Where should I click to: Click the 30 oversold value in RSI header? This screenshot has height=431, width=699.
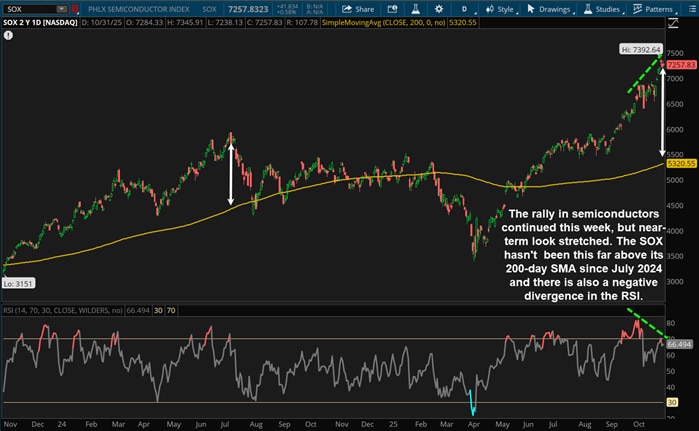[158, 310]
